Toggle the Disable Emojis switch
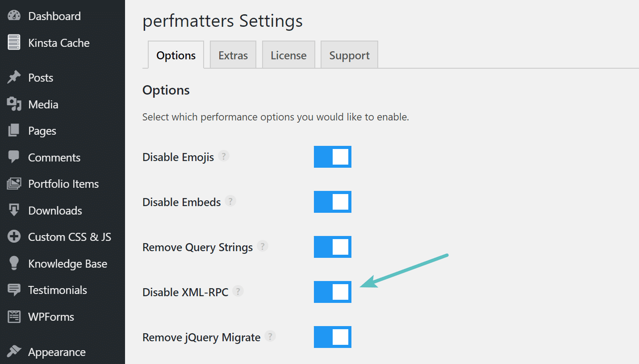 [x=332, y=157]
